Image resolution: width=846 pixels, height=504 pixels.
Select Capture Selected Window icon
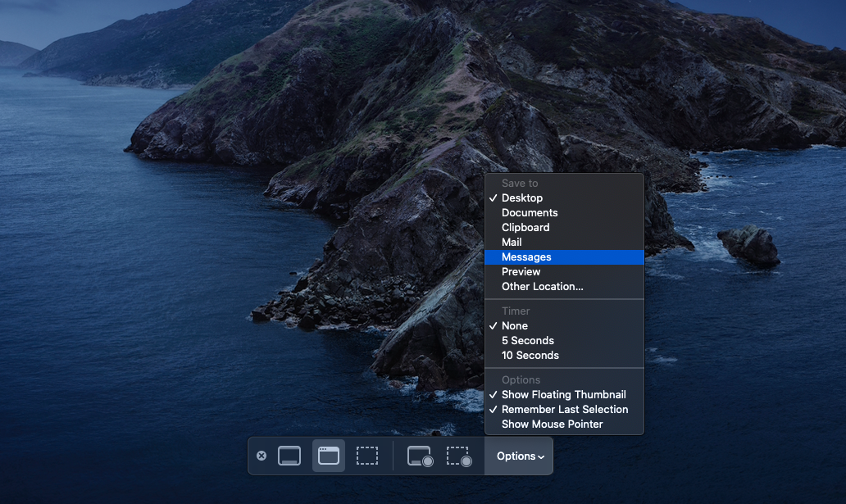(x=329, y=456)
